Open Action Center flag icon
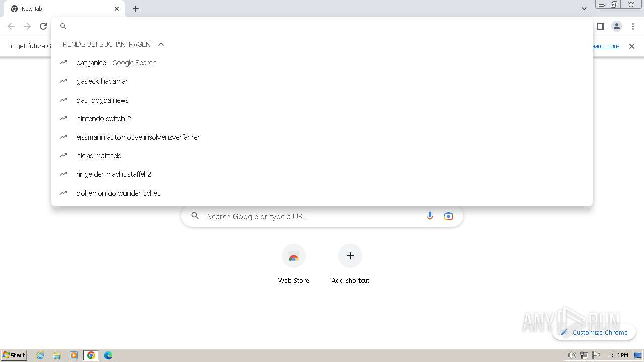The width and height of the screenshot is (644, 362). pos(596,355)
